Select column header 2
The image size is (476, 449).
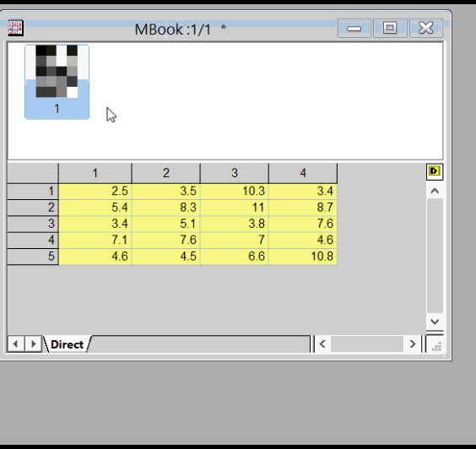click(x=165, y=173)
